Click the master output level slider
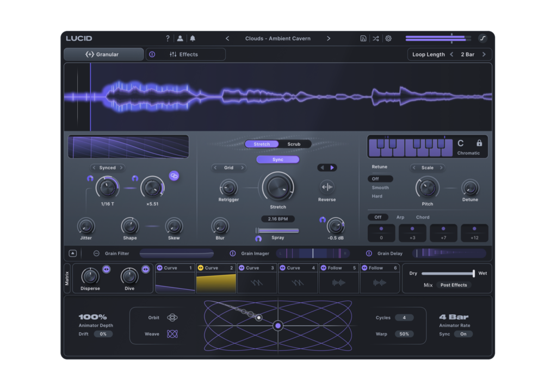This screenshot has width=557, height=392. coord(438,38)
